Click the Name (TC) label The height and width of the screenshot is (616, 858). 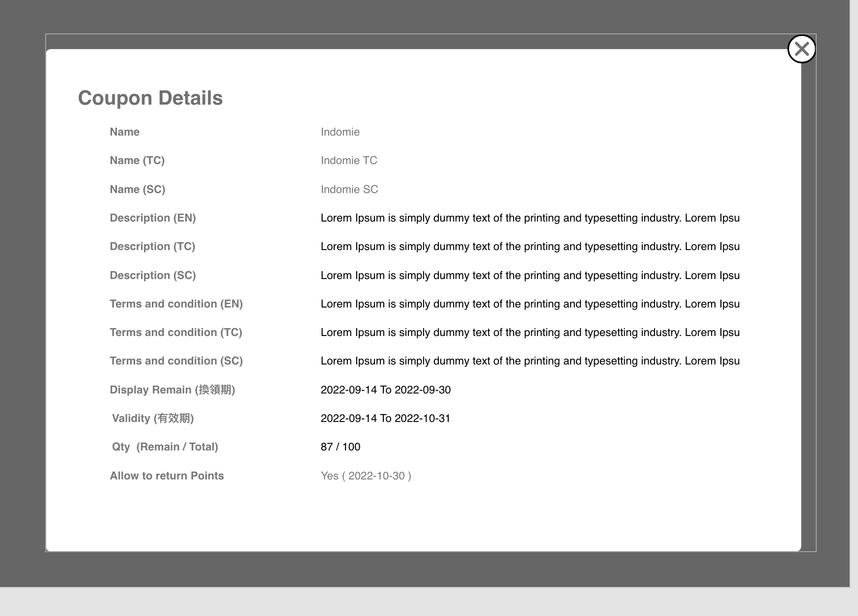point(137,161)
